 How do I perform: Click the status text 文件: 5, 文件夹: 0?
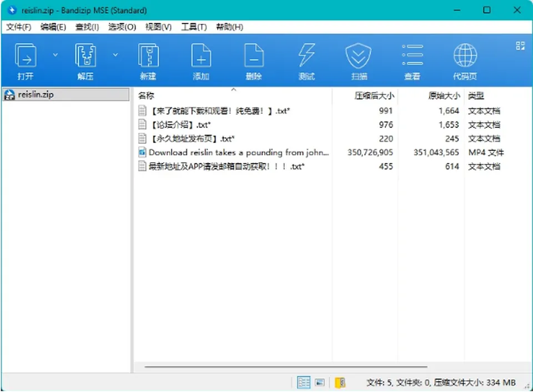pyautogui.click(x=398, y=383)
